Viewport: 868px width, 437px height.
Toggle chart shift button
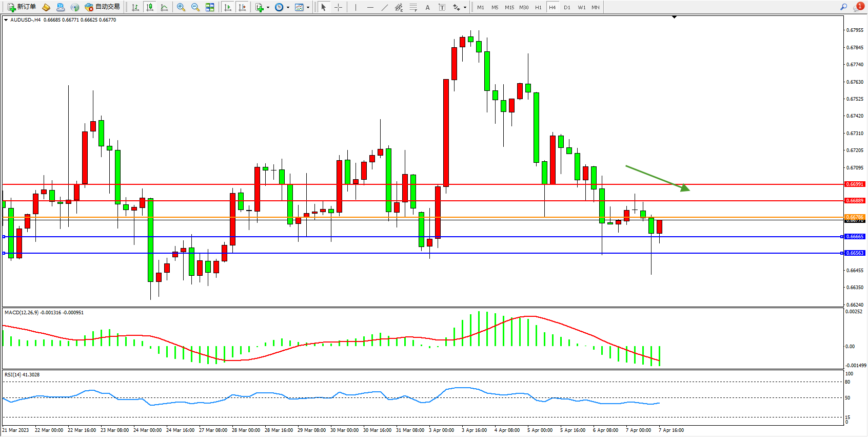pyautogui.click(x=242, y=7)
